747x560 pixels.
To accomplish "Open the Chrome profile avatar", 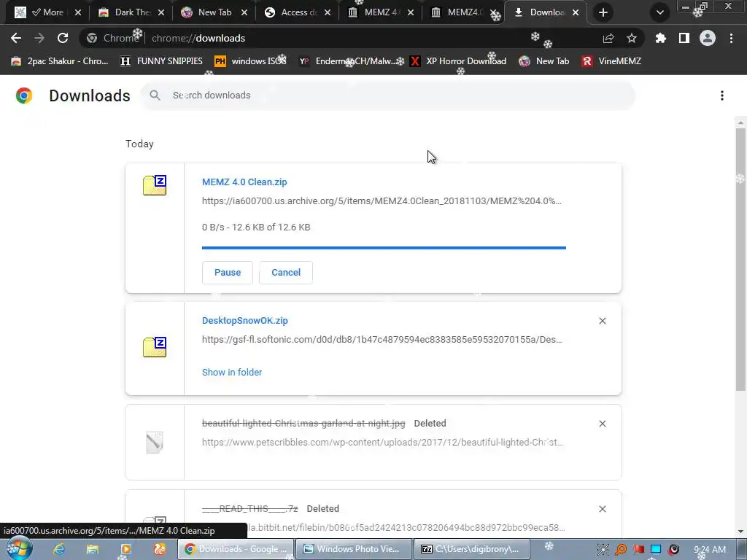I will tap(708, 38).
